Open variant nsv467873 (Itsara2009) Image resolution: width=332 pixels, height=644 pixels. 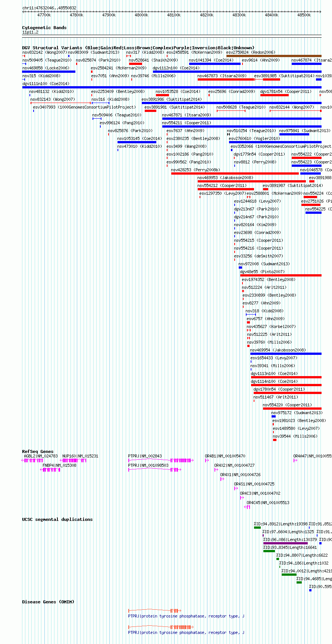(x=222, y=76)
